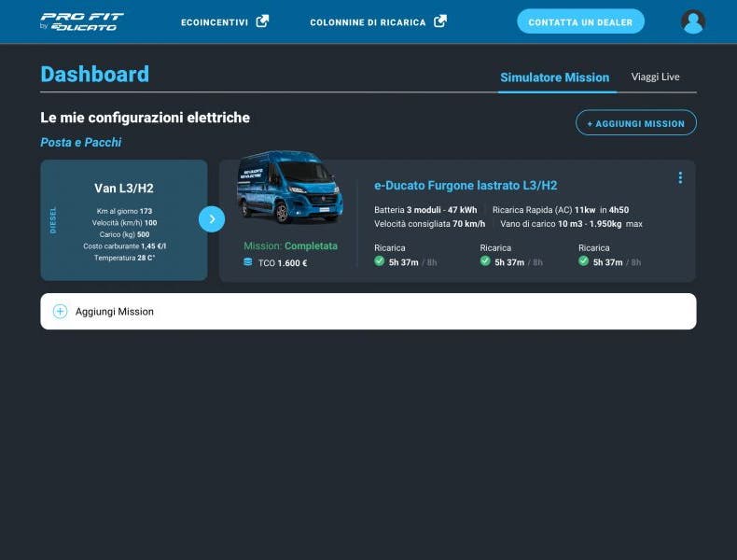The width and height of the screenshot is (737, 560).
Task: Open the Pro Fit by e-Ducato logo
Action: click(x=82, y=21)
